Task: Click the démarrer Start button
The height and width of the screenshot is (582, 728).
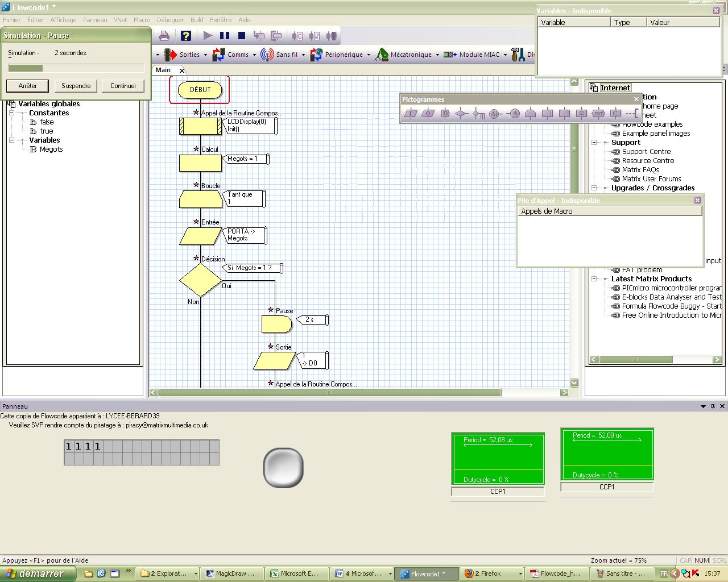Action: pyautogui.click(x=38, y=573)
